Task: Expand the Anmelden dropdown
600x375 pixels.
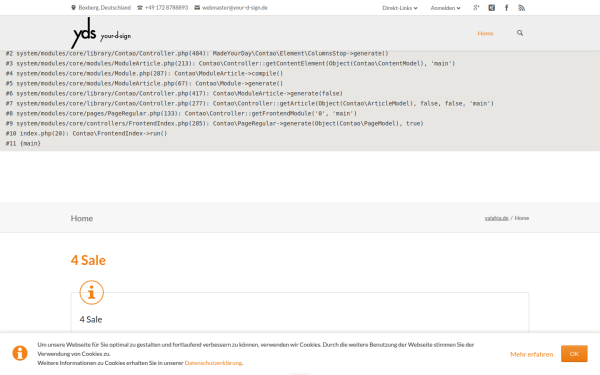Action: (x=445, y=8)
